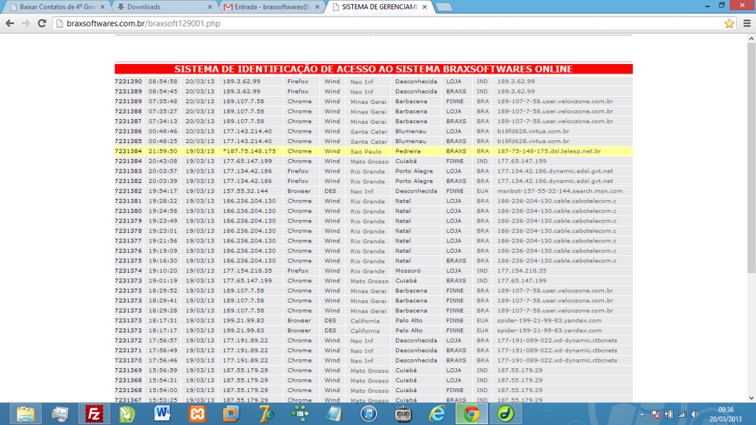Open Internet Explorer from the taskbar
756x425 pixels.
pos(437,413)
